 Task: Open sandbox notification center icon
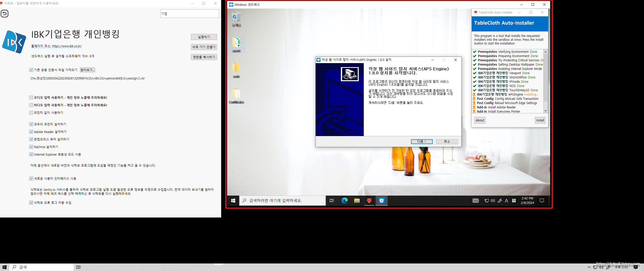click(x=542, y=201)
